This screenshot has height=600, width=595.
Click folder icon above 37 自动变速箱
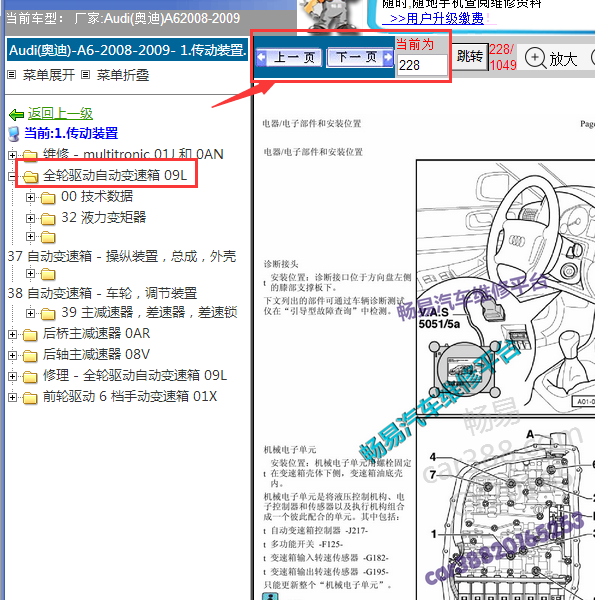[x=48, y=237]
